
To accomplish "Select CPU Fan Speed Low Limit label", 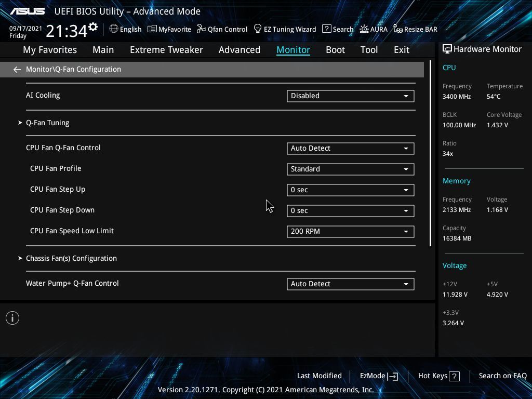I will click(x=72, y=231).
